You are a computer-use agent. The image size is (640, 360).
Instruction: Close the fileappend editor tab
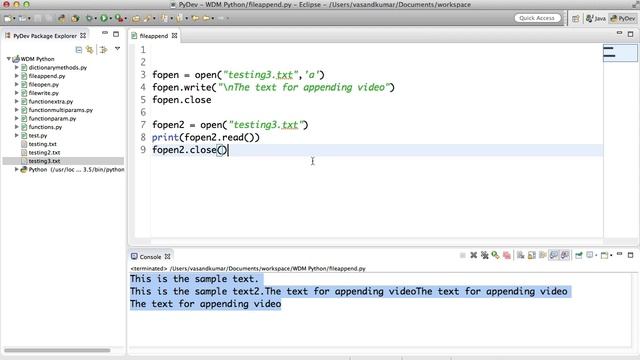[175, 36]
